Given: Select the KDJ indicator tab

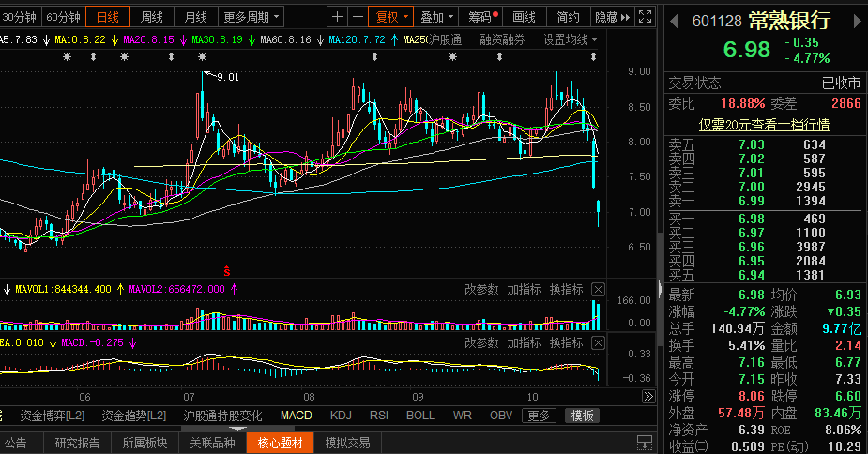Looking at the screenshot, I should pos(340,415).
